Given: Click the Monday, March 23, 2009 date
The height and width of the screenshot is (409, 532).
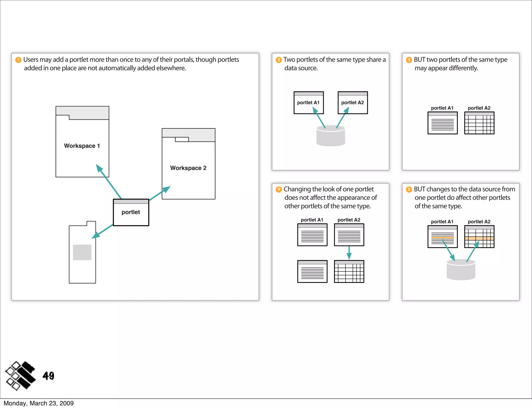Looking at the screenshot, I should coord(38,403).
